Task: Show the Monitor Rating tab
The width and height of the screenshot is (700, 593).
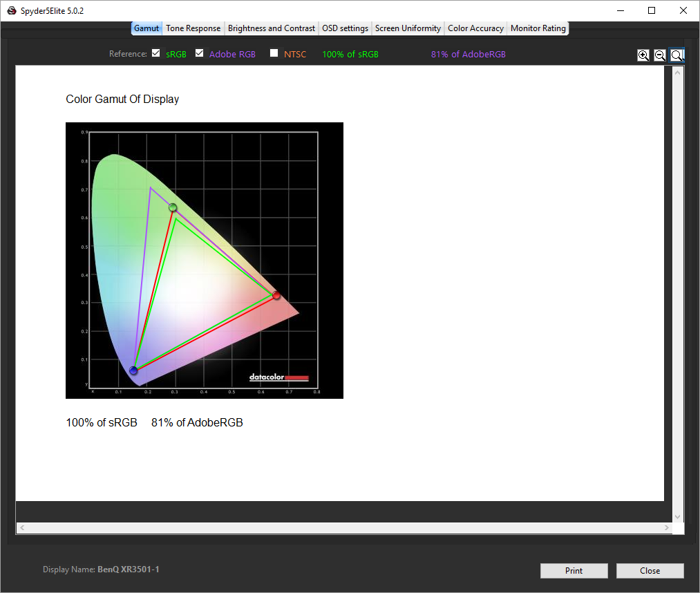Action: 538,28
